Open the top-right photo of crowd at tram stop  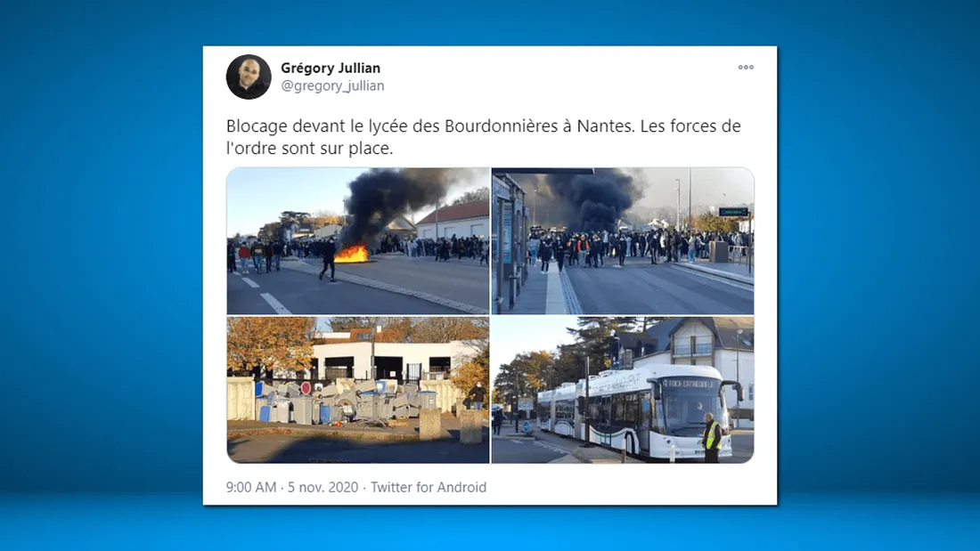[623, 240]
